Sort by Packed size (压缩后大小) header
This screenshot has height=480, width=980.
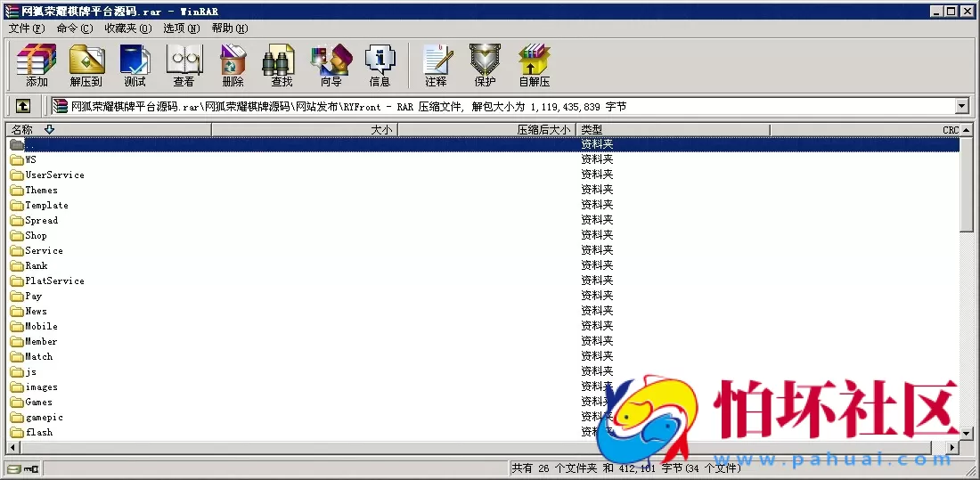point(486,130)
